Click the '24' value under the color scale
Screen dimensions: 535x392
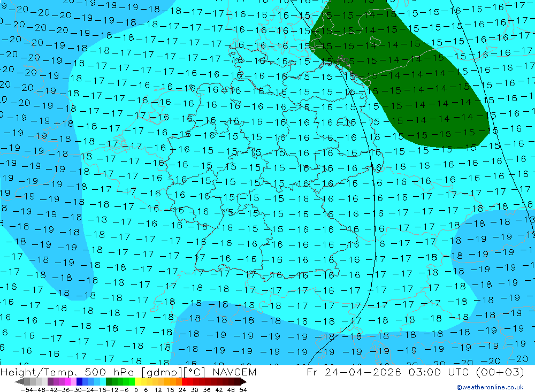coord(182,390)
